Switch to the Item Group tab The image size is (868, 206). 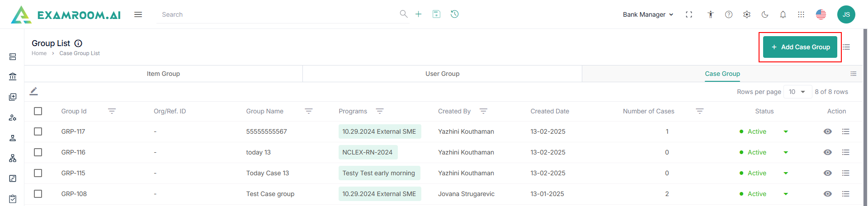[x=163, y=74]
